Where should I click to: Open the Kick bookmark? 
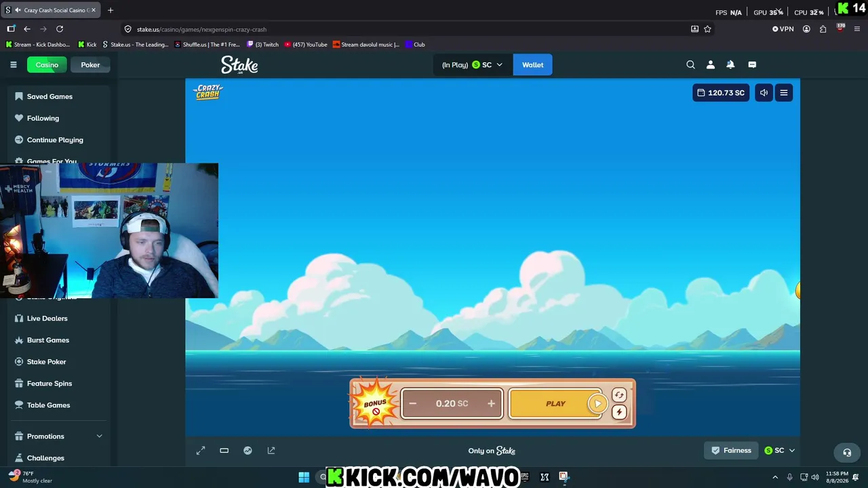coord(87,45)
